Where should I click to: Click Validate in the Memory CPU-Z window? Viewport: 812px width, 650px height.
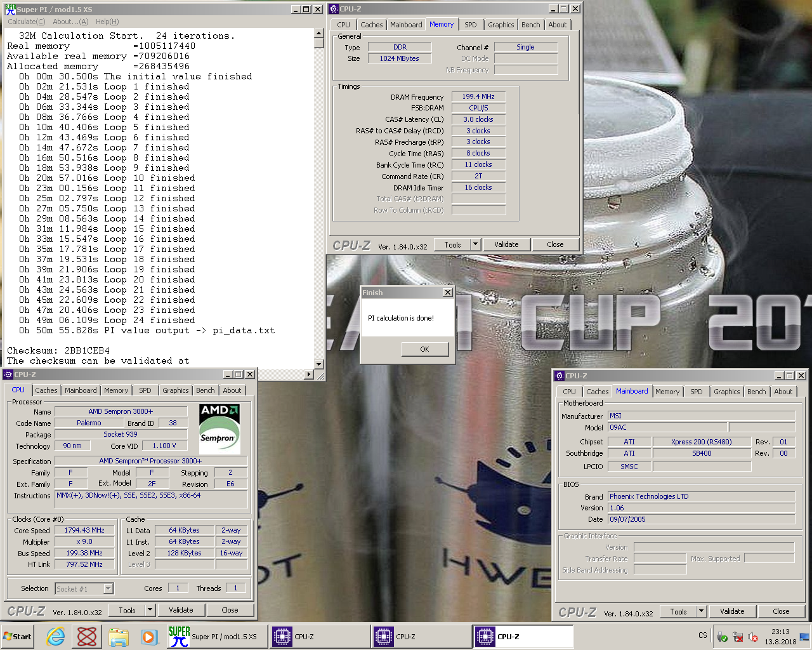pyautogui.click(x=506, y=244)
